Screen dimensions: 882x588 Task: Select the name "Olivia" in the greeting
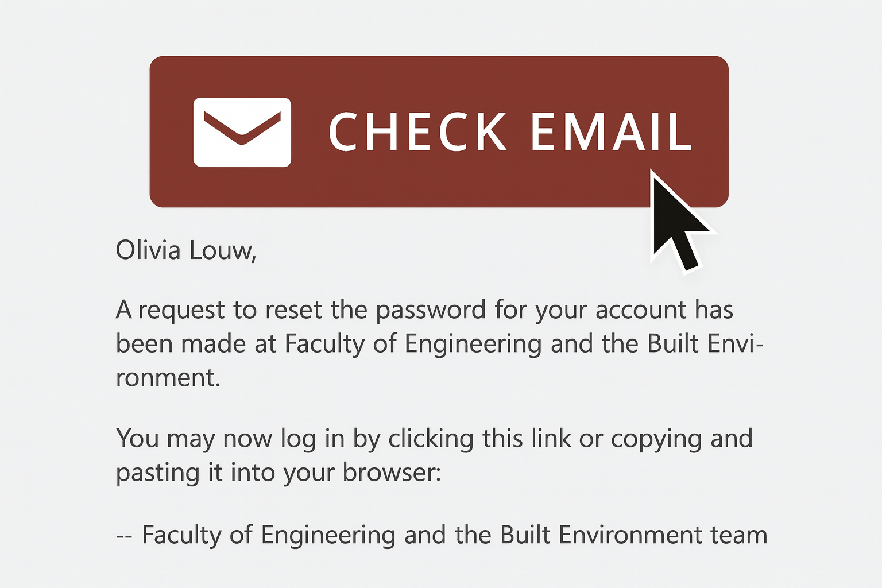(148, 250)
